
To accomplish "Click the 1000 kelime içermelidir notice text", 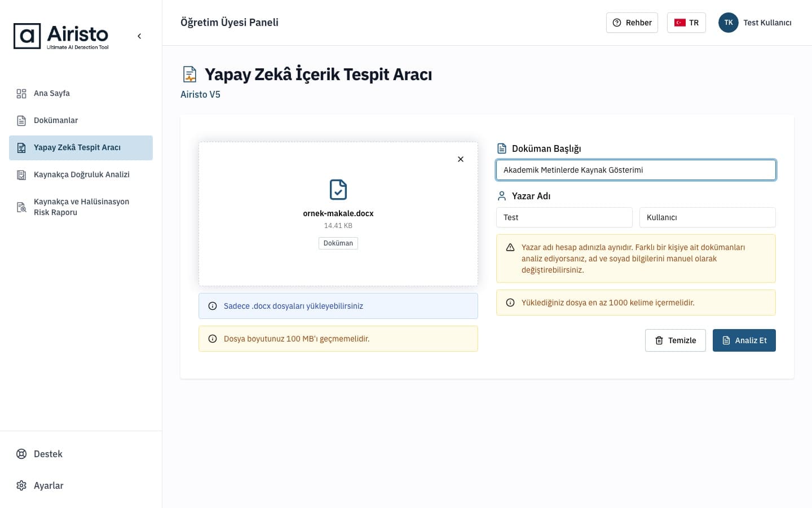I will click(x=608, y=303).
